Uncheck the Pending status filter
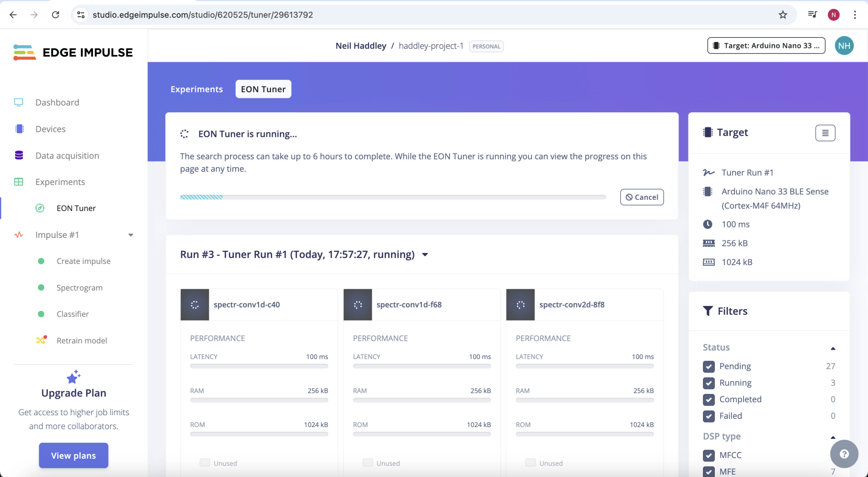The width and height of the screenshot is (868, 477). point(709,366)
